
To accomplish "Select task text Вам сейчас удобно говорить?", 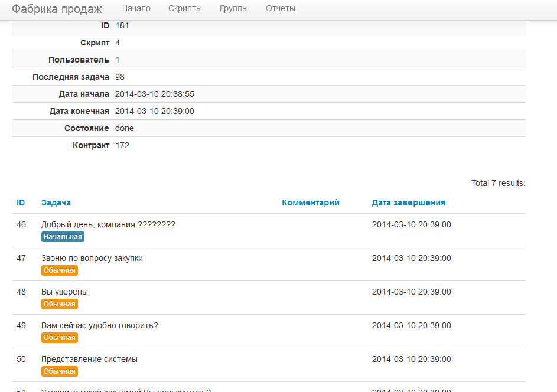I will pyautogui.click(x=100, y=326).
